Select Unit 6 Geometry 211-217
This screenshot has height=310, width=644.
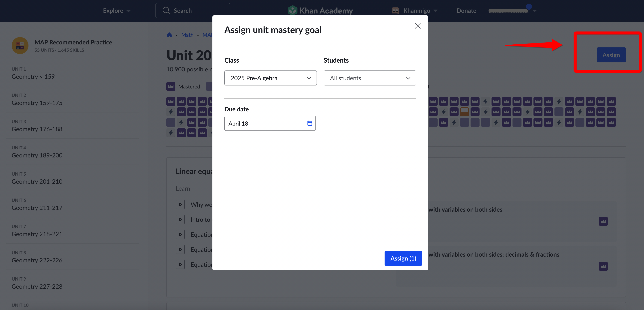pyautogui.click(x=72, y=204)
